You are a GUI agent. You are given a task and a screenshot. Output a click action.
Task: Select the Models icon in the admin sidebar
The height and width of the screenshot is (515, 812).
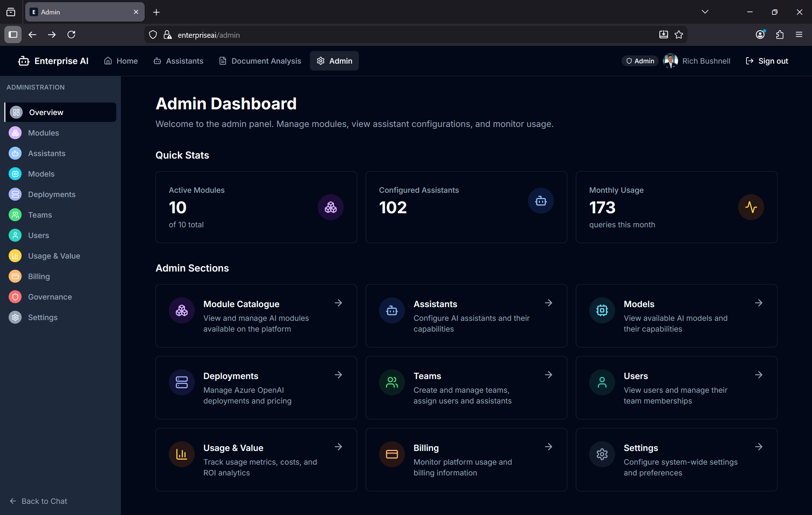pyautogui.click(x=15, y=174)
